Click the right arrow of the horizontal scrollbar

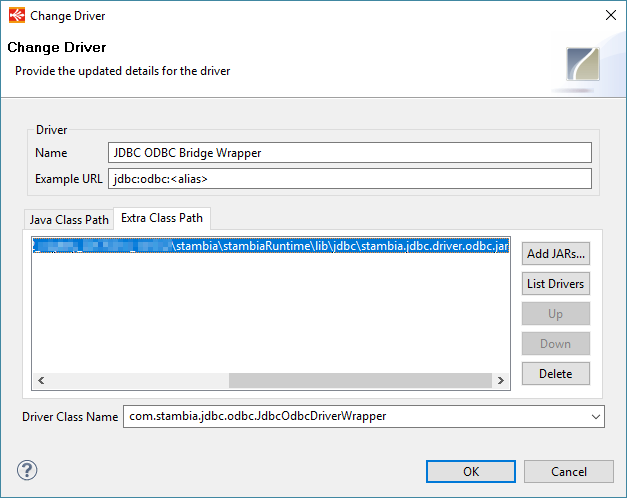pyautogui.click(x=500, y=381)
